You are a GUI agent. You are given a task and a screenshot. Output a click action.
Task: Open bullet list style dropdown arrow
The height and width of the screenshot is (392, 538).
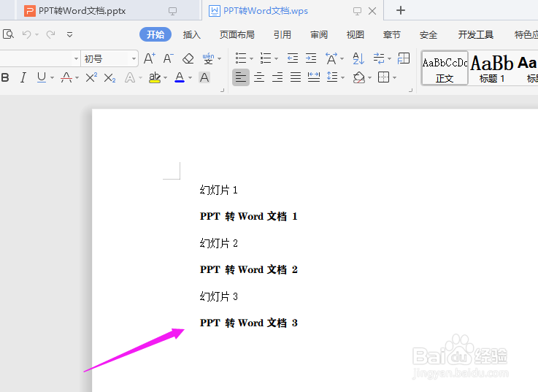click(252, 58)
